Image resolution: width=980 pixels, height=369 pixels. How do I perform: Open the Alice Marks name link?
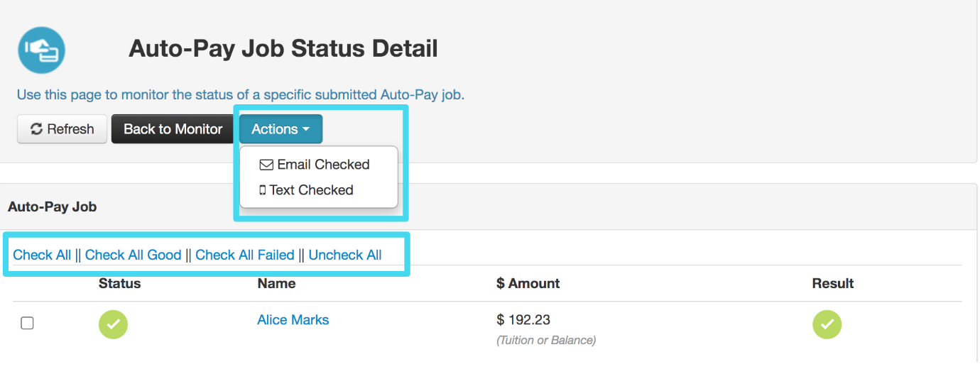tap(293, 320)
